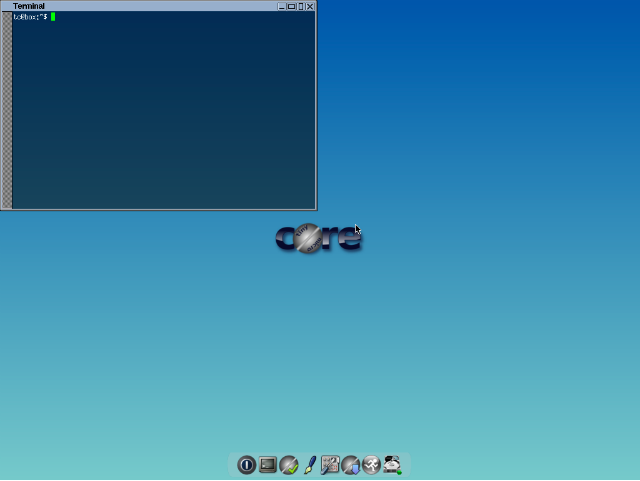This screenshot has height=481, width=640.
Task: Open Apps icon with blue download arrow
Action: pos(351,465)
